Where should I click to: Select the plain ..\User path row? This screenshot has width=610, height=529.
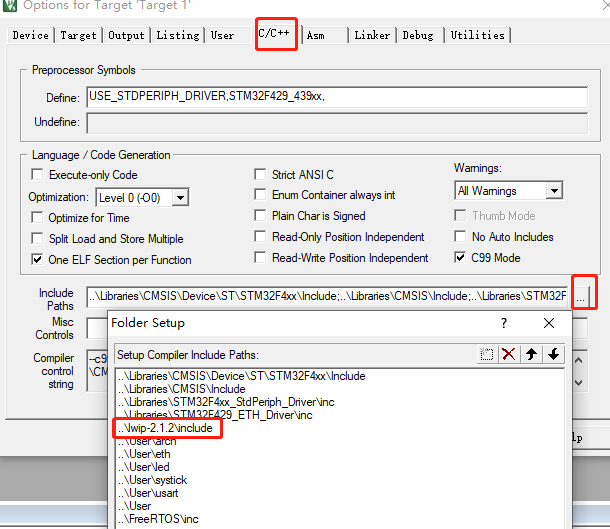340,506
